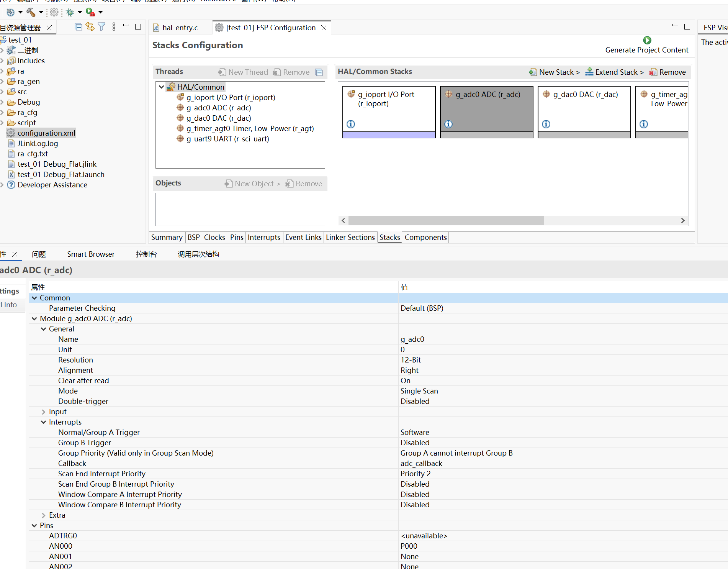Collapse the Common property group
The width and height of the screenshot is (728, 569).
pos(34,298)
